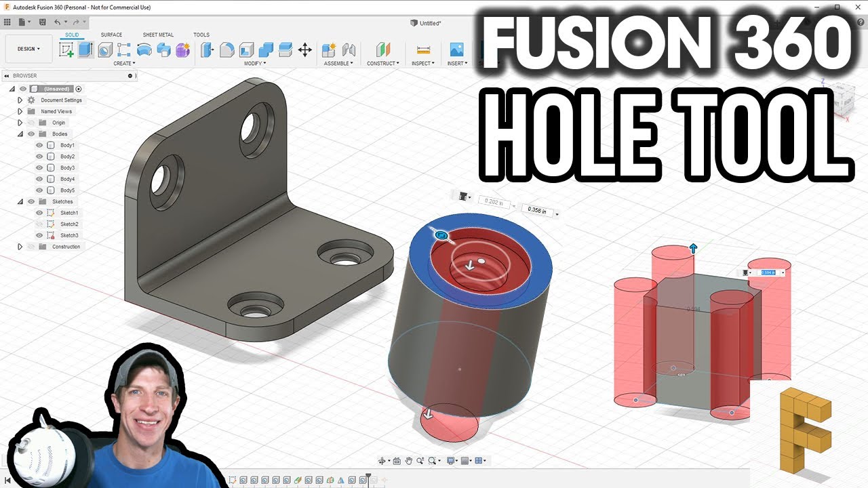Switch to the TOOLS tab
This screenshot has width=868, height=488.
201,35
